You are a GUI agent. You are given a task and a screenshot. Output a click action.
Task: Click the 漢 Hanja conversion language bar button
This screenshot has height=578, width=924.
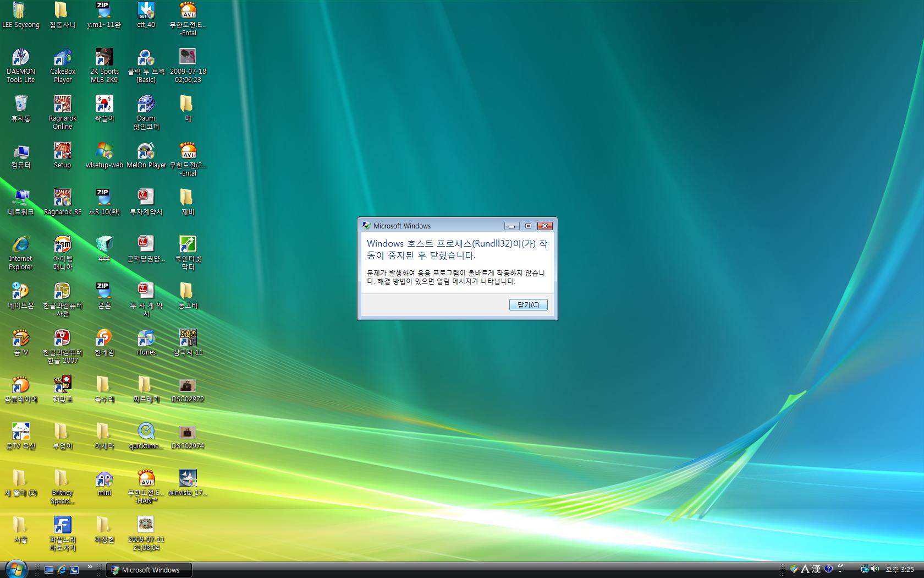click(x=816, y=569)
